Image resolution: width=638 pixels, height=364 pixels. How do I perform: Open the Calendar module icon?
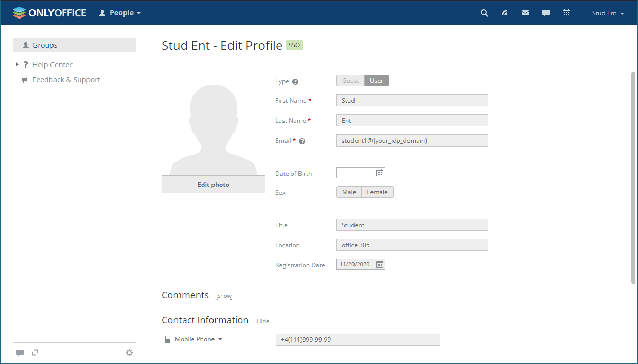coord(566,13)
